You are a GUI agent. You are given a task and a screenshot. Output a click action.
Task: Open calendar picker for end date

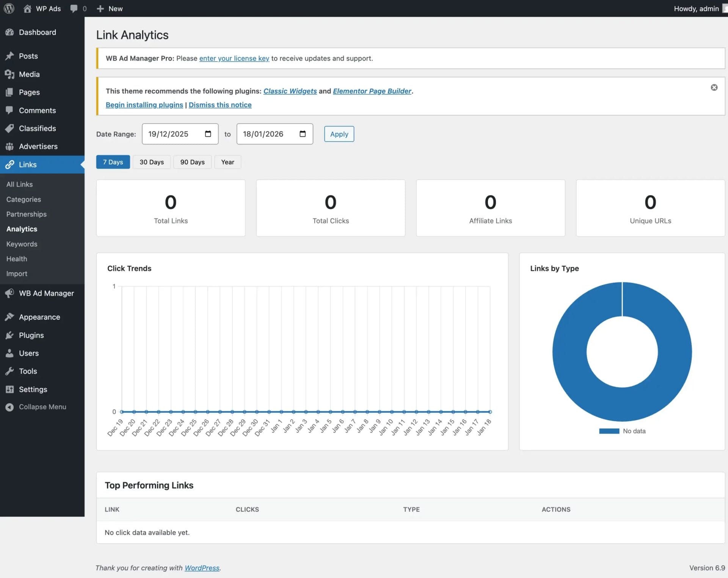click(x=303, y=134)
